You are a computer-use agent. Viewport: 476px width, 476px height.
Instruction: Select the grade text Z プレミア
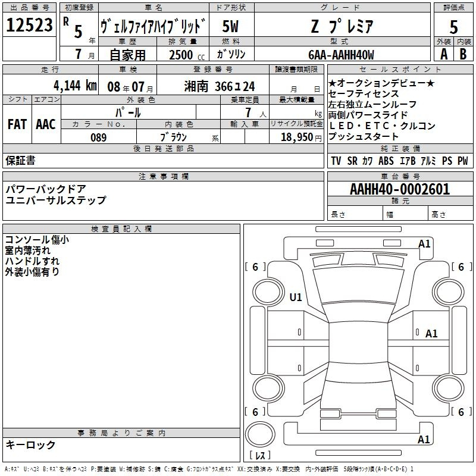coord(342,26)
